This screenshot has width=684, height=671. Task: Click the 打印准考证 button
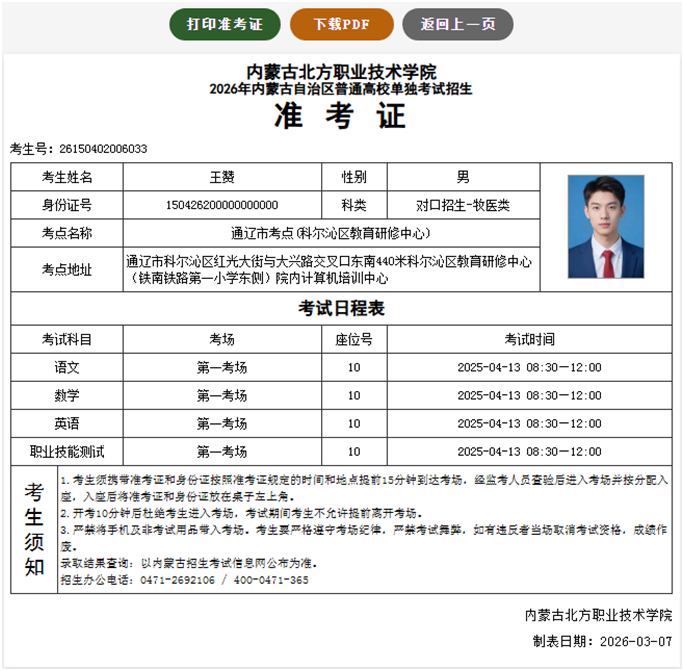(x=225, y=24)
